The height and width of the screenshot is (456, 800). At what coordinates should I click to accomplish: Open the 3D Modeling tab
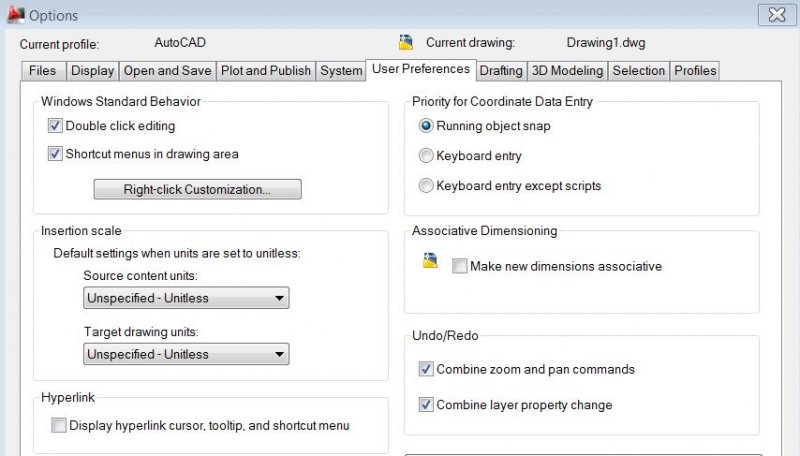[x=567, y=70]
